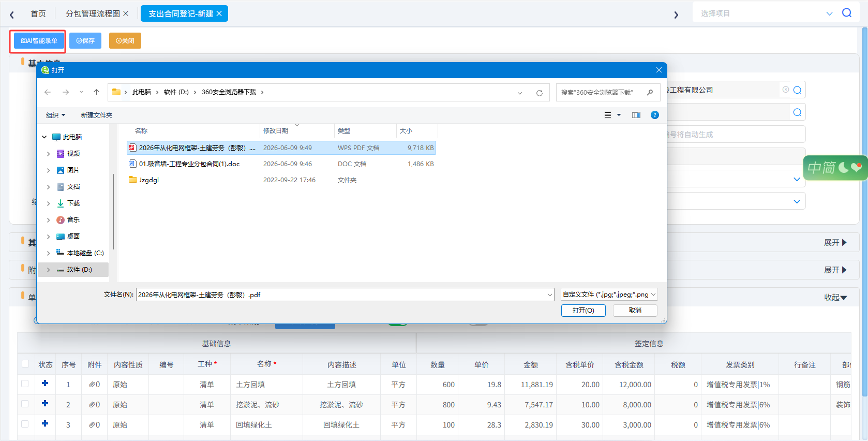Click the dialog forward navigation arrow
Screen dimensions: 868x441
(x=66, y=92)
